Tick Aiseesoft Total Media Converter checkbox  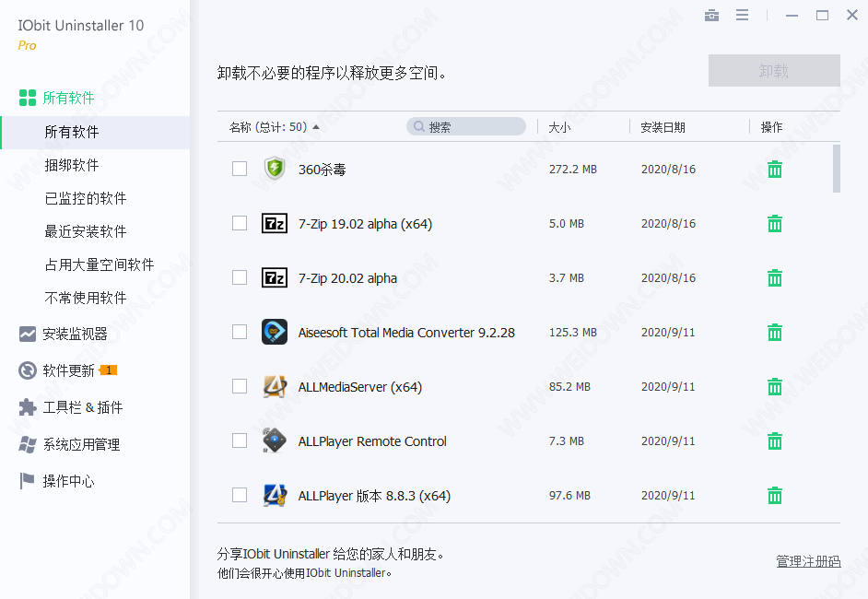[240, 332]
